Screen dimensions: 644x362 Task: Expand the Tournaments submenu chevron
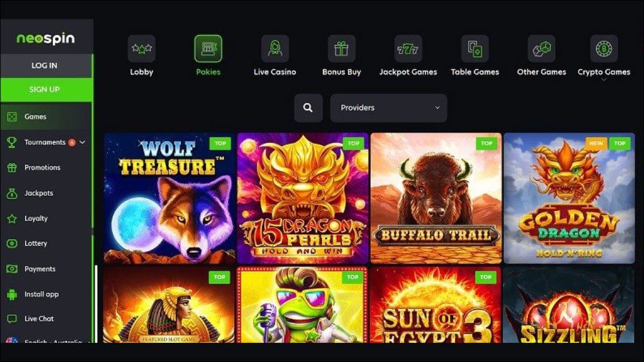point(82,142)
